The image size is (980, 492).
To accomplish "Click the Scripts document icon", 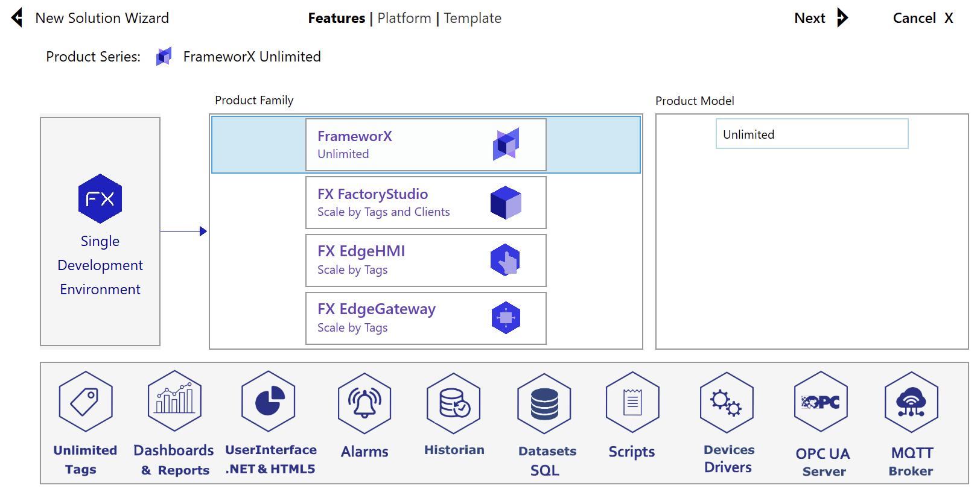I will coord(632,402).
